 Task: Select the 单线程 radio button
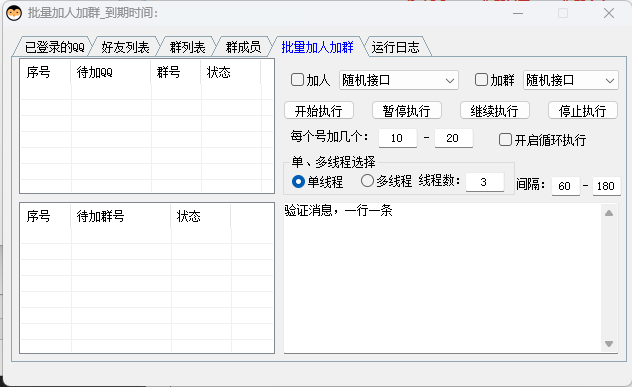[x=298, y=181]
